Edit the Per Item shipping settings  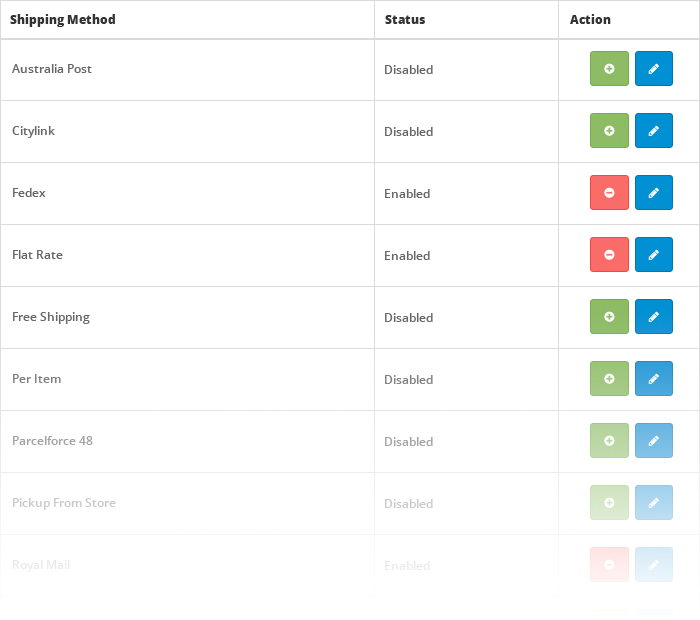[x=654, y=379]
